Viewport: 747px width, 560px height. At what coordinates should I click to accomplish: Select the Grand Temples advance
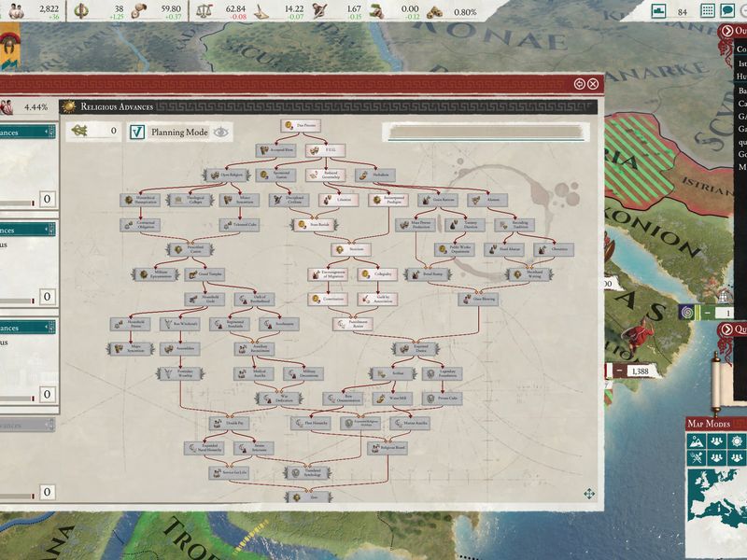(x=204, y=274)
